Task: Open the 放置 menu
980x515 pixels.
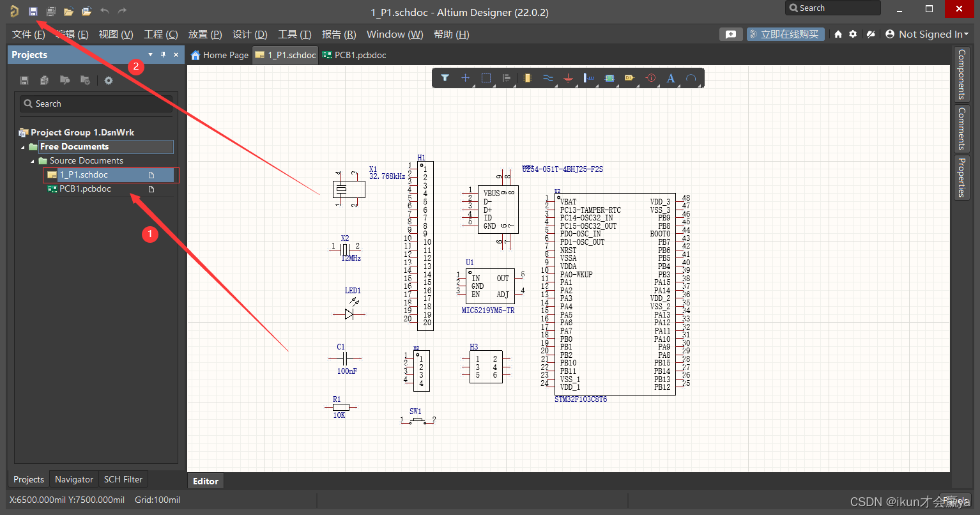Action: [x=204, y=34]
